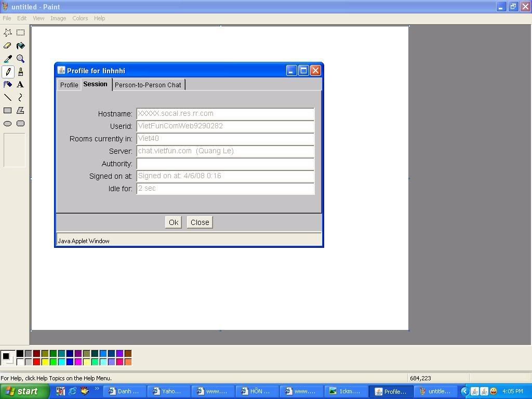This screenshot has height=399, width=532.
Task: Pick the Fill With Color bucket tool
Action: coord(21,46)
